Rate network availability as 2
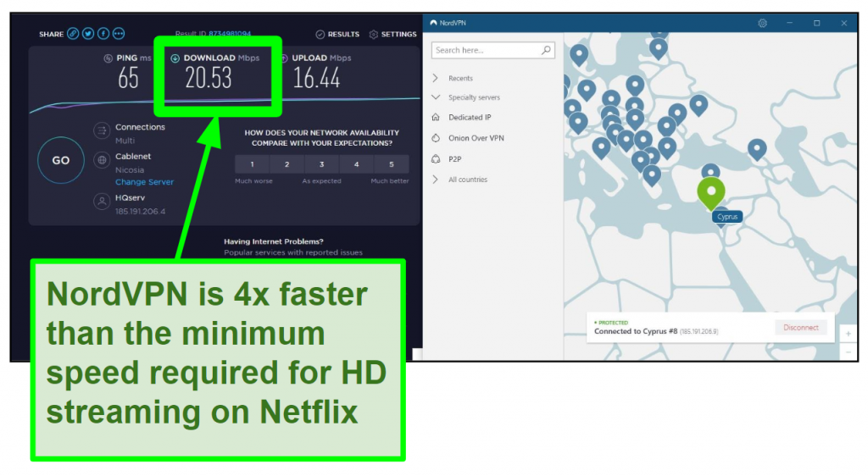Viewport: 868px width, 476px height. click(x=287, y=164)
